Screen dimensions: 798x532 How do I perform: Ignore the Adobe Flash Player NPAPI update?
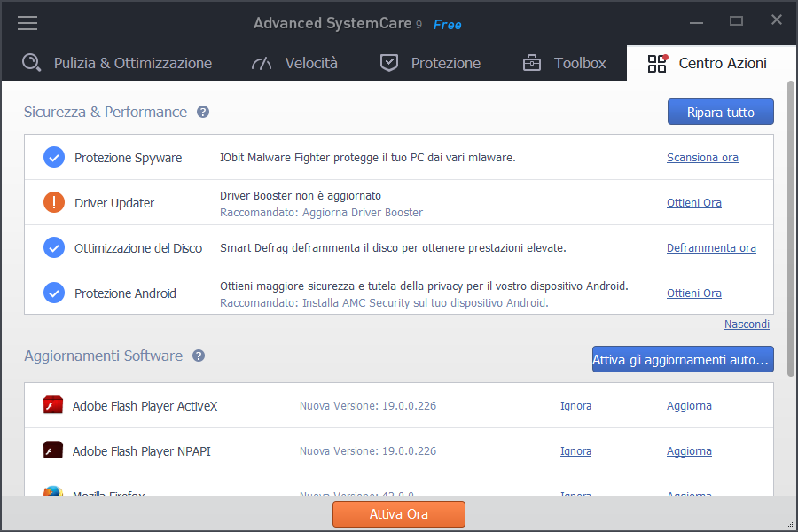point(575,451)
